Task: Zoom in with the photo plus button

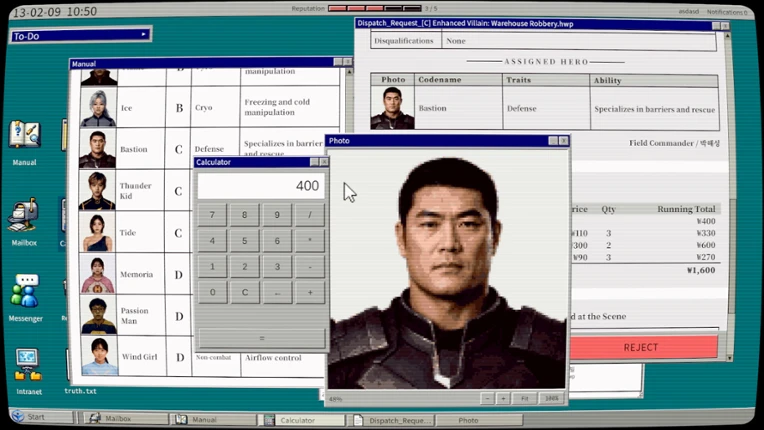Action: (x=503, y=398)
